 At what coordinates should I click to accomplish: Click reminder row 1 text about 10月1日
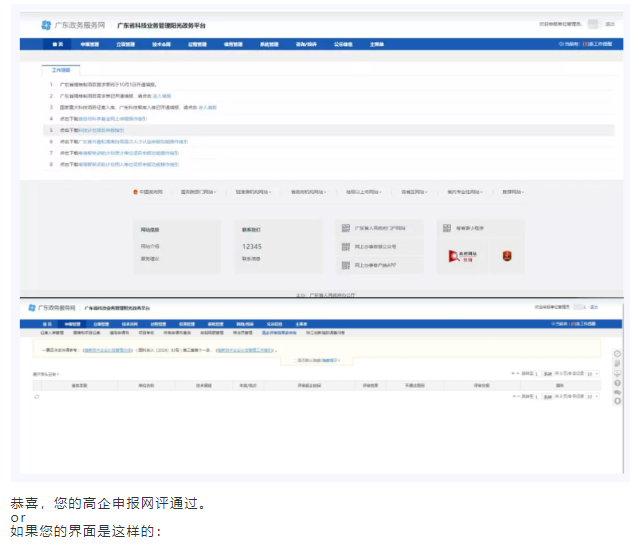click(108, 85)
